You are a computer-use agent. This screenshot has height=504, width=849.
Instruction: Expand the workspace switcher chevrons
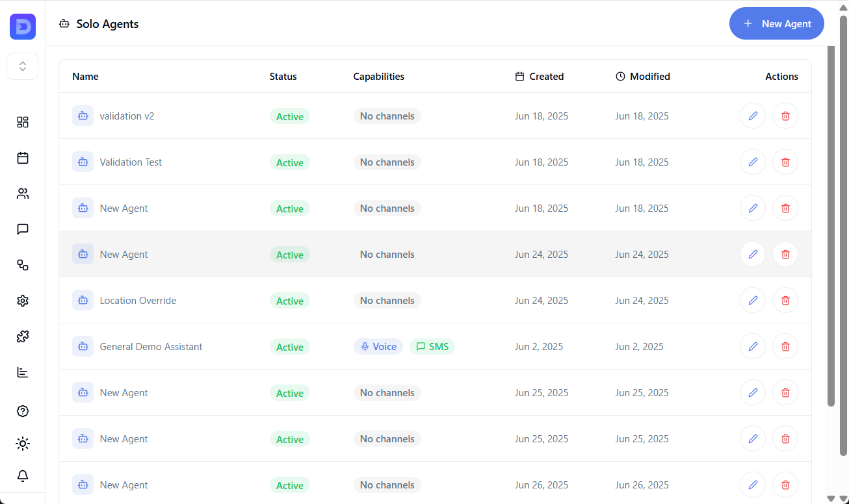[x=23, y=66]
